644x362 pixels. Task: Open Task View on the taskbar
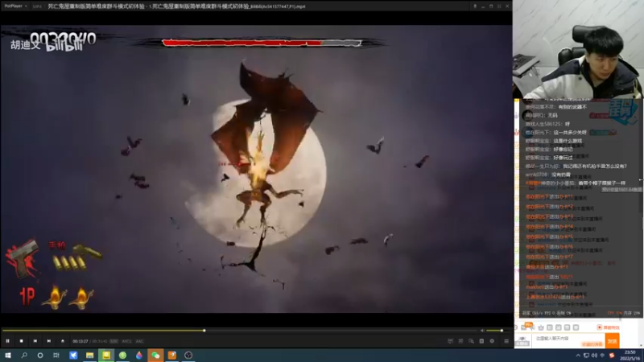56,356
